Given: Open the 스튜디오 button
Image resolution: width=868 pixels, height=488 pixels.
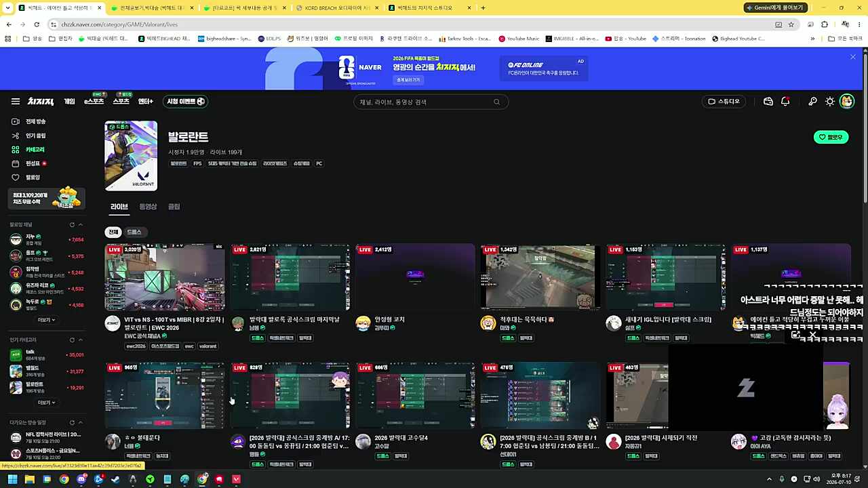Looking at the screenshot, I should pyautogui.click(x=724, y=102).
